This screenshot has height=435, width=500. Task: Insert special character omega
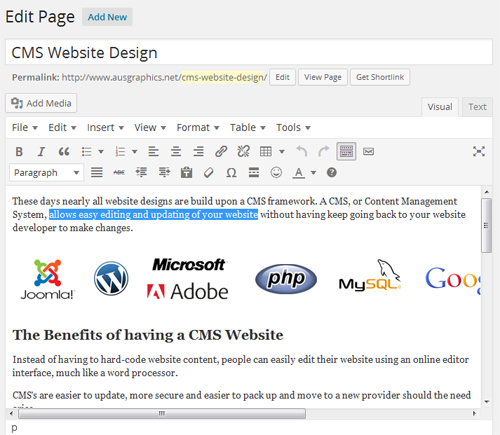pos(231,173)
